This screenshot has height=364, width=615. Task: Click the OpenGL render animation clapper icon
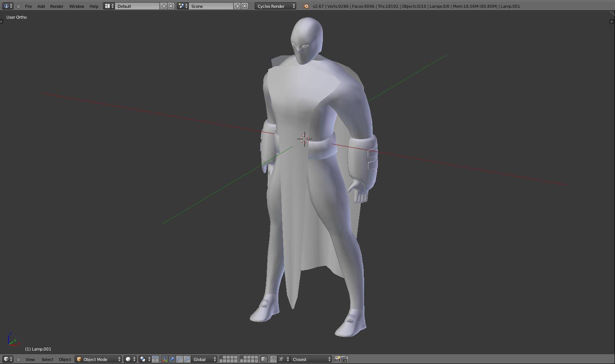345,359
